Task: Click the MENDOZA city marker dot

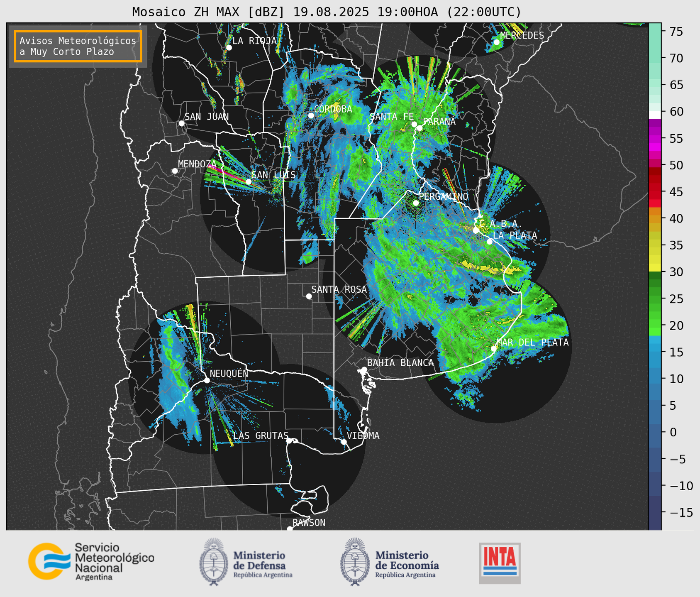Action: pyautogui.click(x=175, y=171)
